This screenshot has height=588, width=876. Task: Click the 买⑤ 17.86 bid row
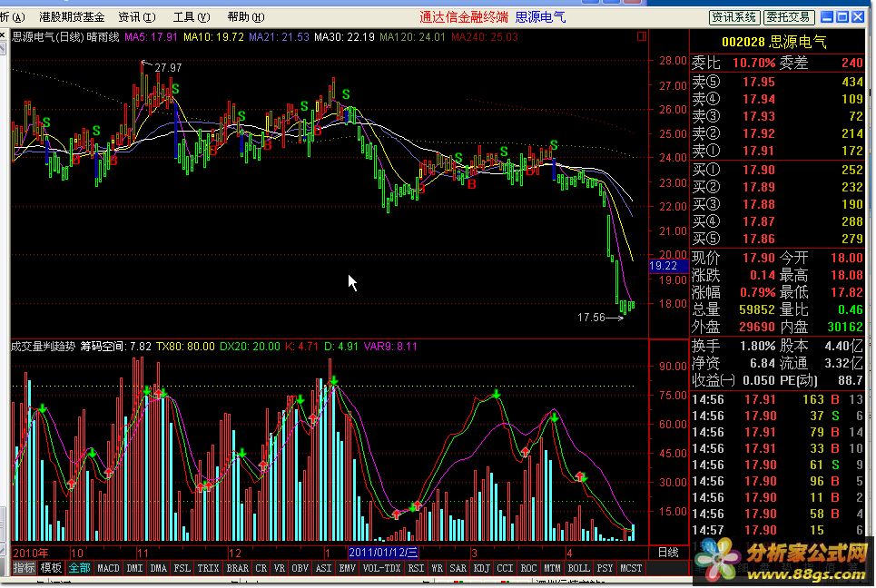(778, 239)
